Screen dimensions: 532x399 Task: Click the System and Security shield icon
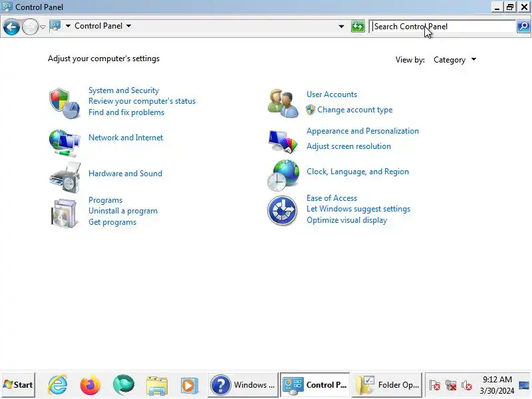64,103
